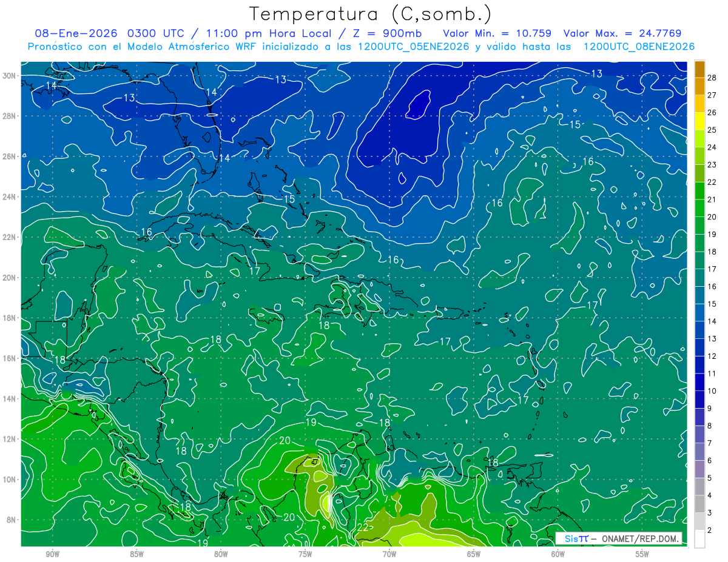The image size is (728, 562).
Task: Click the '7' label on the color scale
Action: 710,443
